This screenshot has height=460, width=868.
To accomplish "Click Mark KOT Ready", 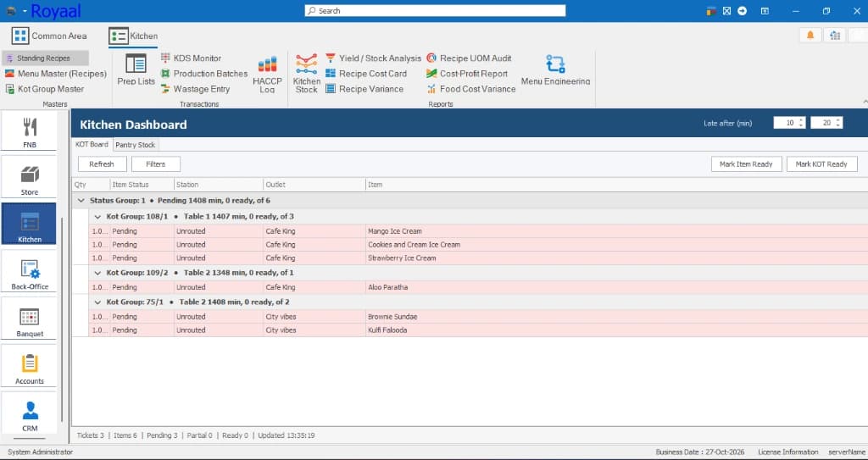I will point(821,164).
